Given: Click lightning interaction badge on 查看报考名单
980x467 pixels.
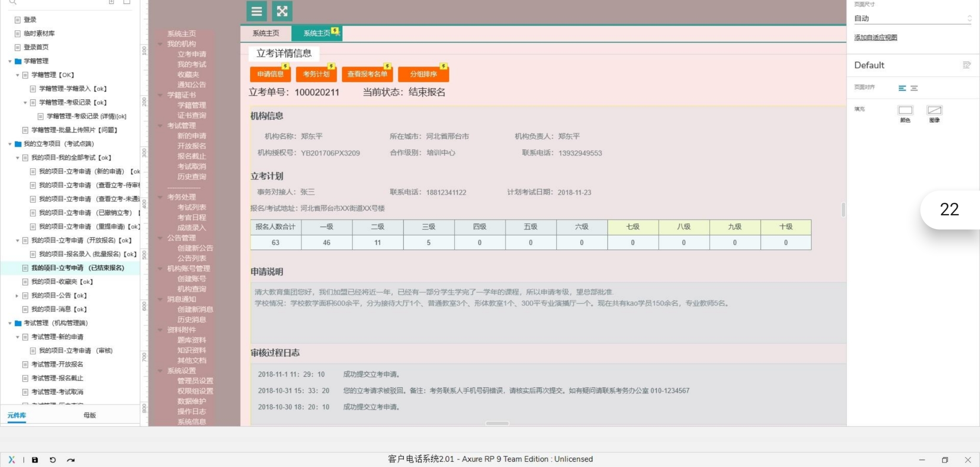Looking at the screenshot, I should (387, 66).
